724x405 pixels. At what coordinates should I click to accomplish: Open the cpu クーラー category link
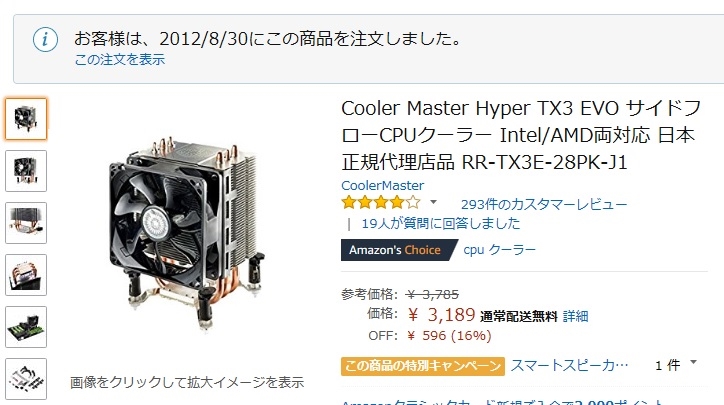click(x=499, y=250)
